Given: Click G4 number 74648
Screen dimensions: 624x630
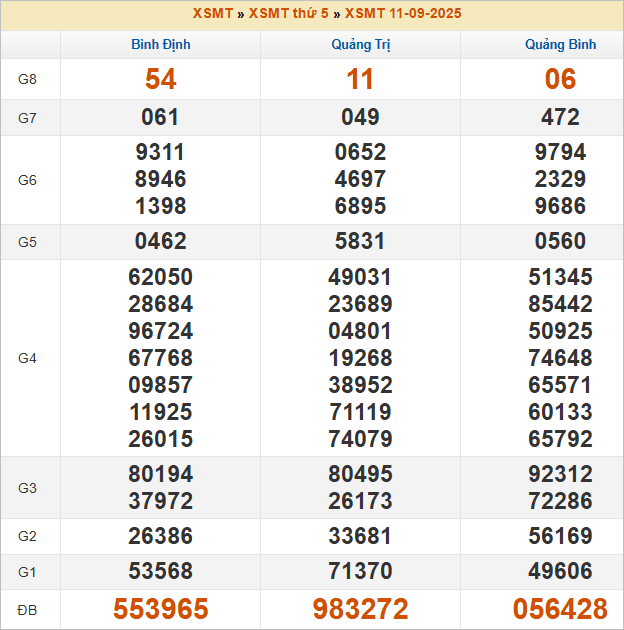Looking at the screenshot, I should click(561, 358).
